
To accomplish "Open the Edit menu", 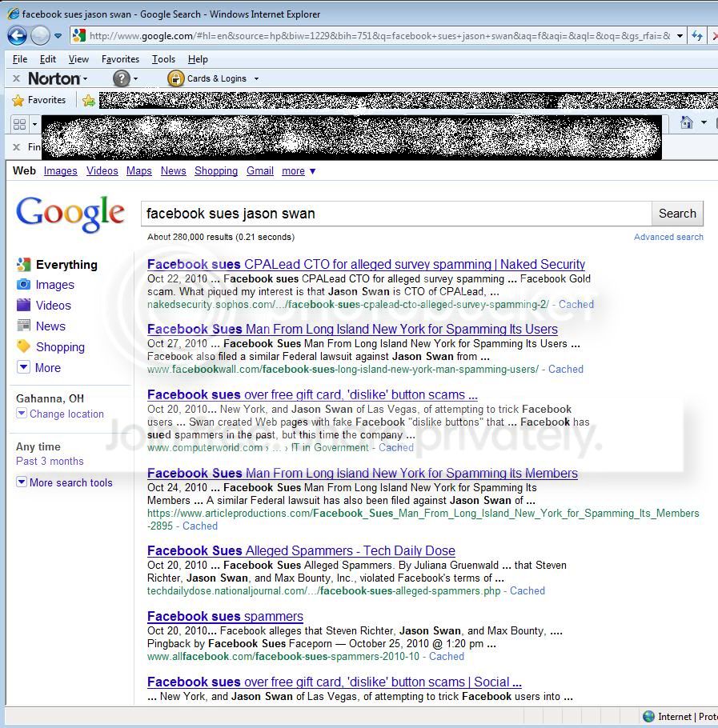I will (48, 59).
